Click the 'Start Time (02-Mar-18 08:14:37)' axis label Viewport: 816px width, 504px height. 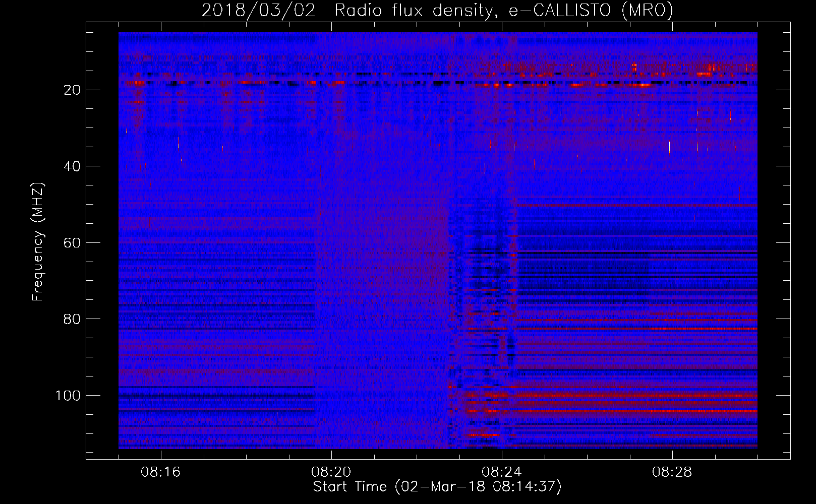437,487
